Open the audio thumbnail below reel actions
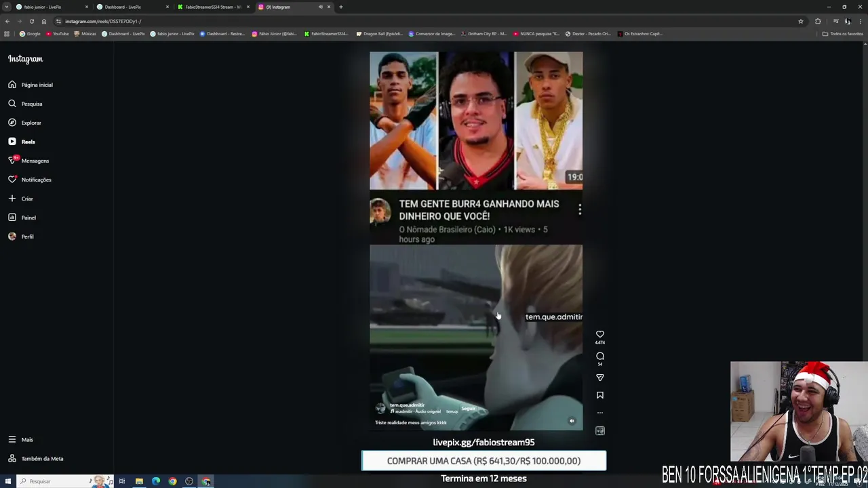Image resolution: width=868 pixels, height=488 pixels. 600,430
